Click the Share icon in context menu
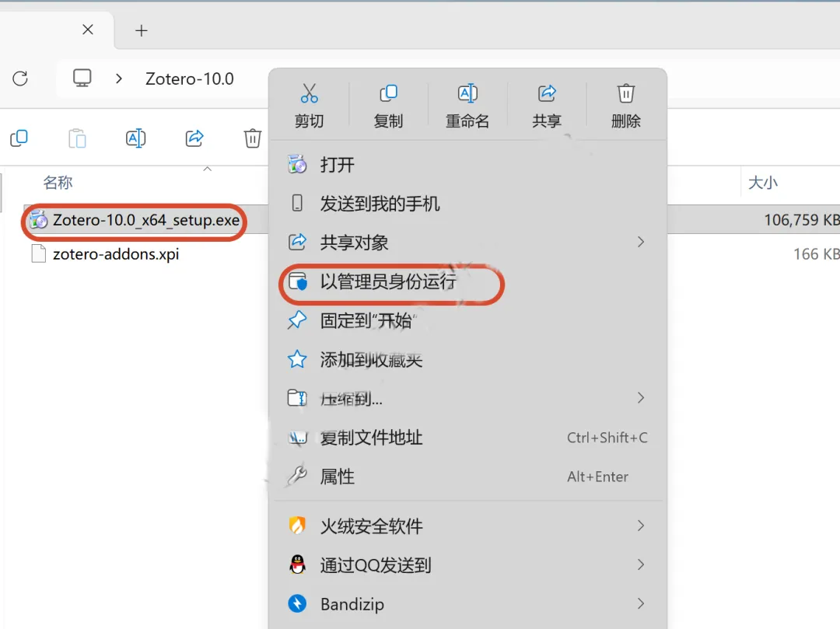 pyautogui.click(x=547, y=93)
